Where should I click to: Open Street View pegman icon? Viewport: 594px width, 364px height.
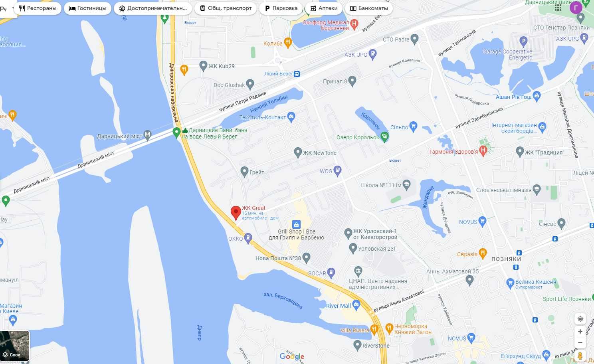(580, 356)
